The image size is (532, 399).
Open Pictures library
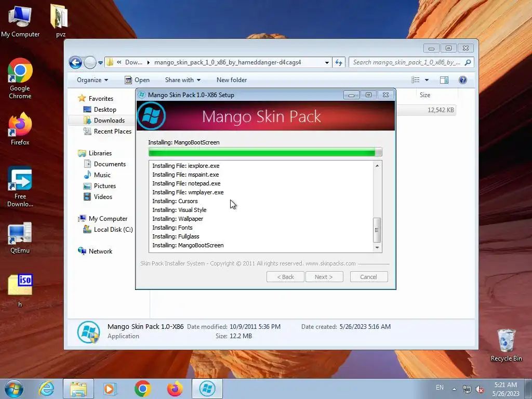click(x=100, y=186)
